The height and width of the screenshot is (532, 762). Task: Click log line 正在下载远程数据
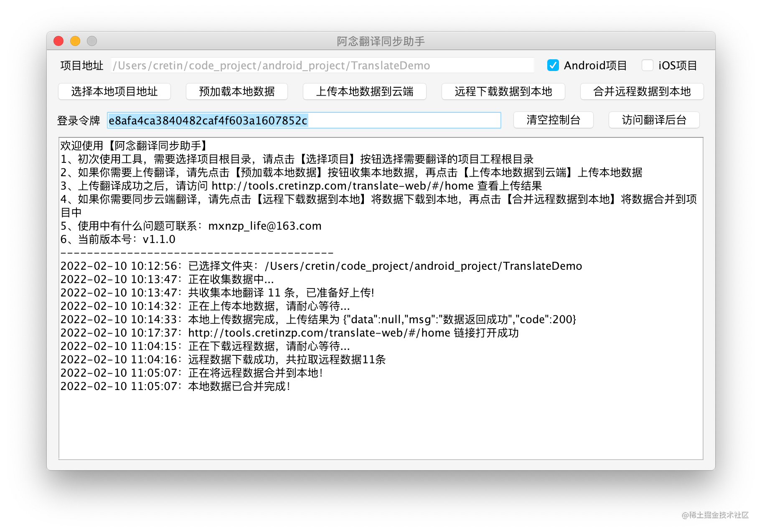coord(205,346)
